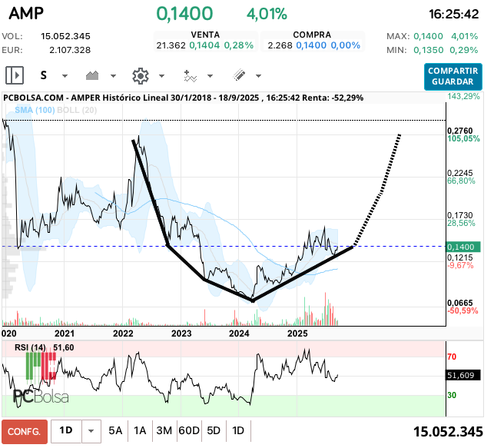This screenshot has width=494, height=448.
Task: Expand chart type dropdown arrow
Action: coord(113,76)
